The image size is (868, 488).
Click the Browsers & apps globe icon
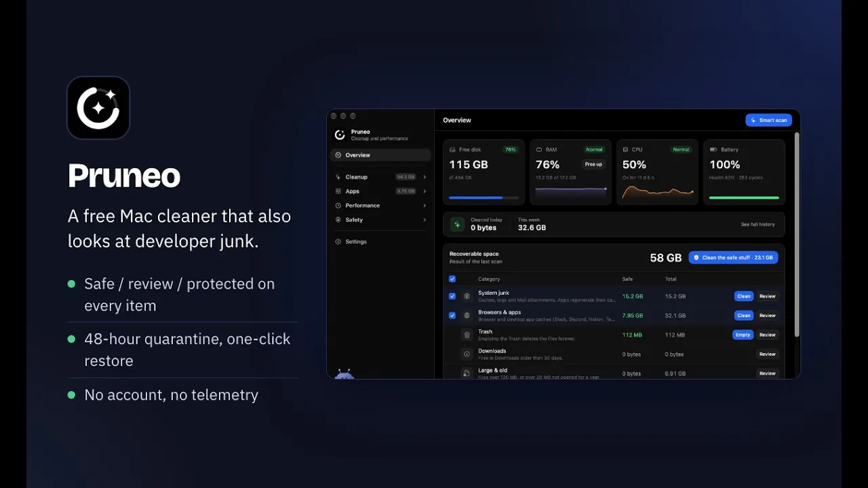pyautogui.click(x=467, y=315)
